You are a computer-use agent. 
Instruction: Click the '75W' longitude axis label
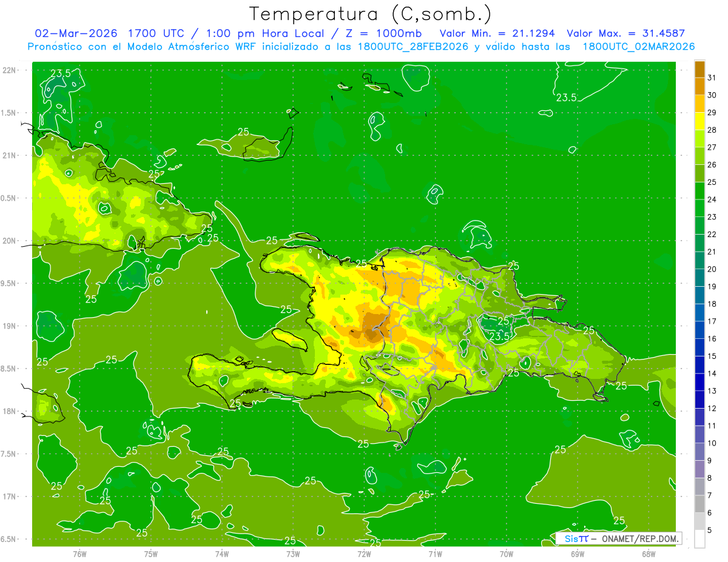(150, 554)
